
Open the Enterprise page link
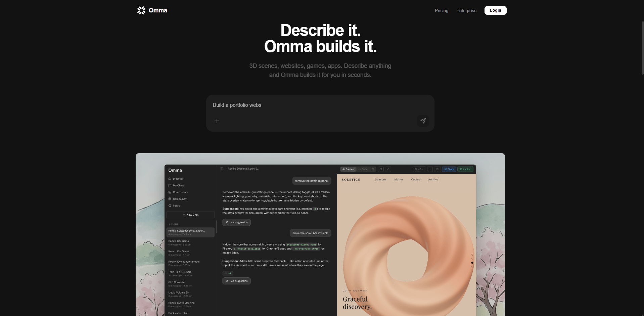466,10
